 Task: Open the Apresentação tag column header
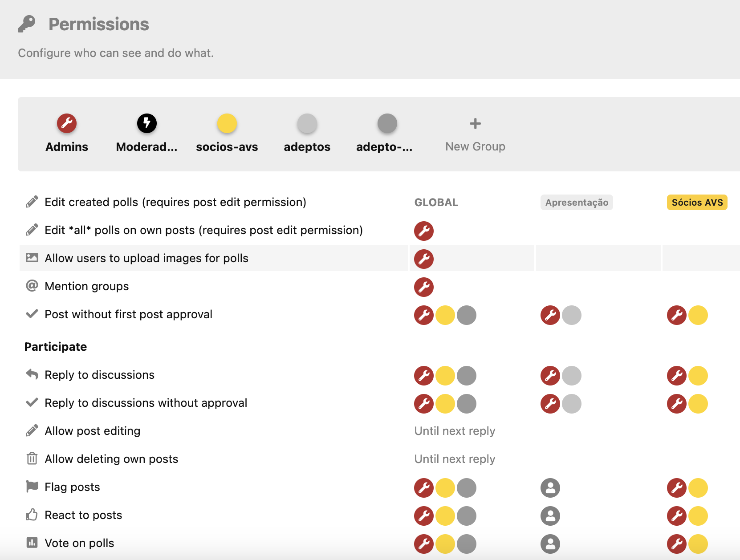point(577,203)
